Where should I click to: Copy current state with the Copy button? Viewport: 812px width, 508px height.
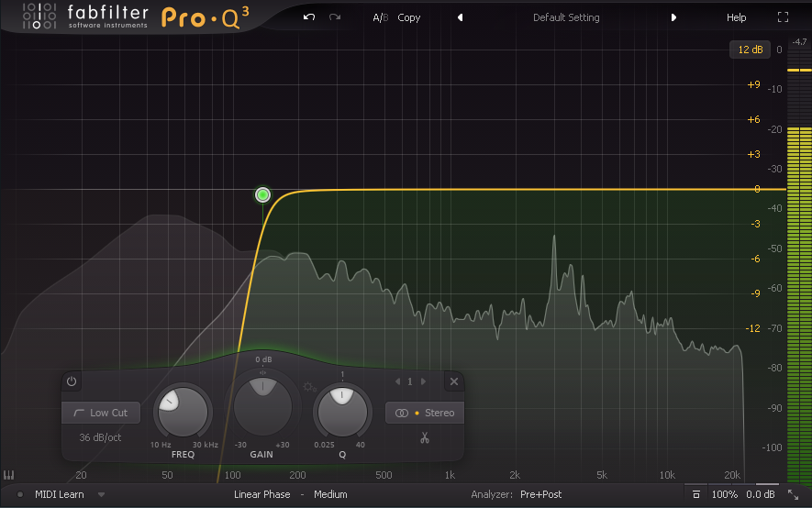[408, 17]
